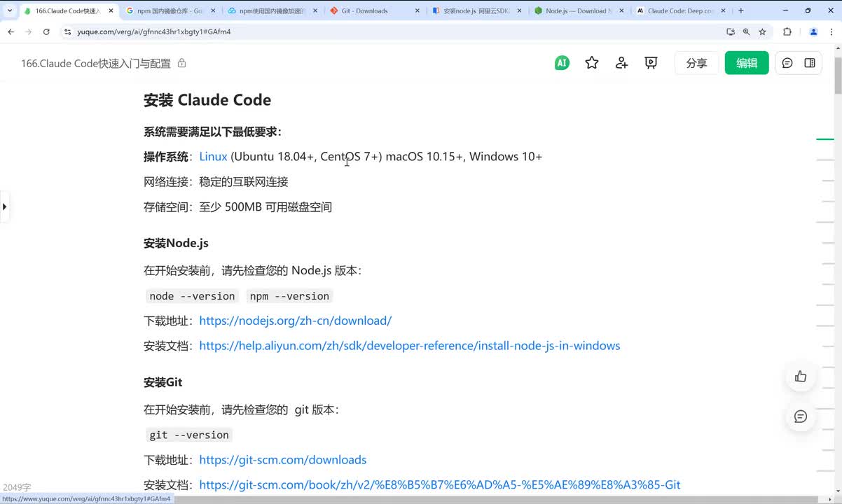Switch to the npm使用国内镜像加速 tab
Viewport: 842px width, 504px height.
272,11
